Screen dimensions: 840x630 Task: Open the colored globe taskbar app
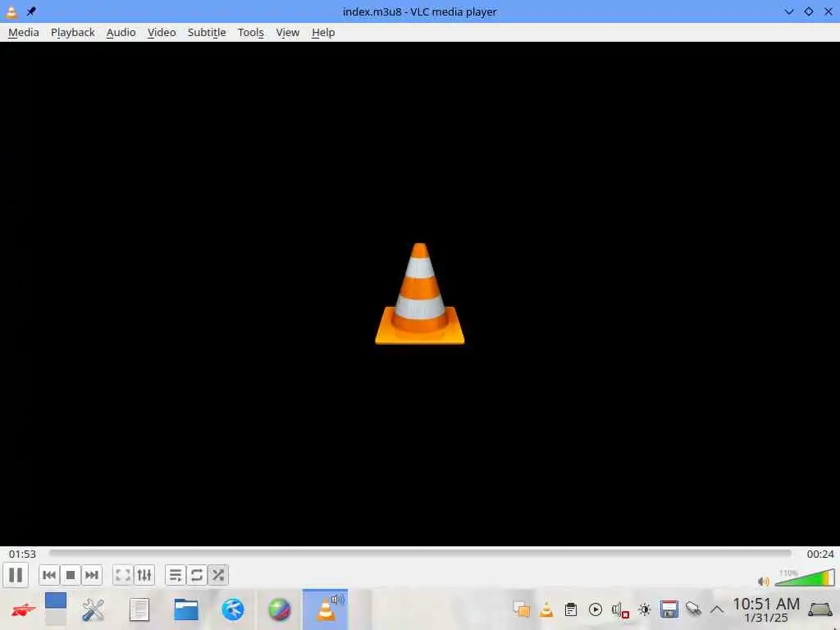point(279,609)
